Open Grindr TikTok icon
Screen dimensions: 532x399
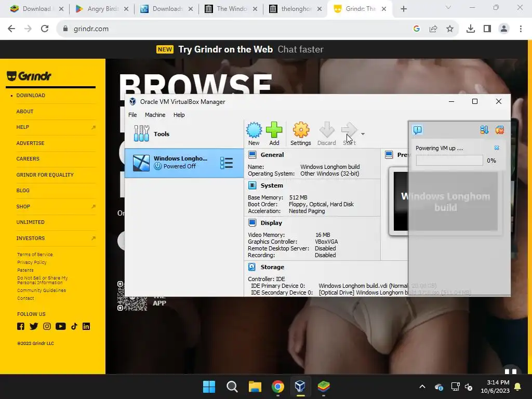(x=74, y=326)
